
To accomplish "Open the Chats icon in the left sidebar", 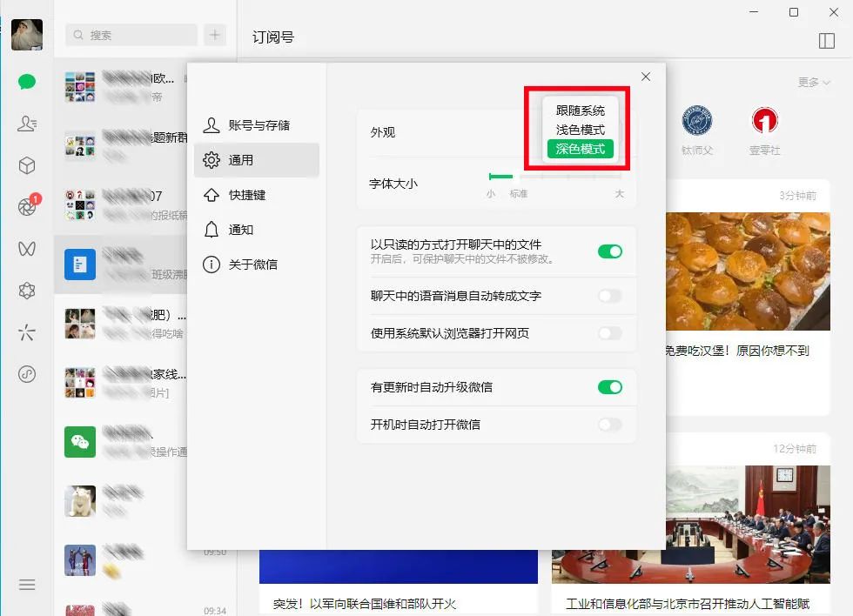I will coord(27,82).
